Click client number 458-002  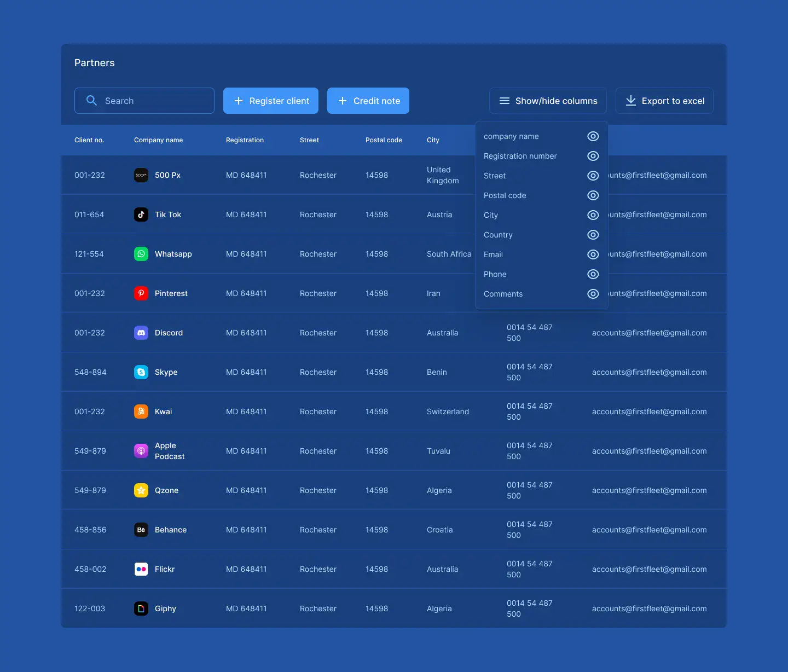90,569
